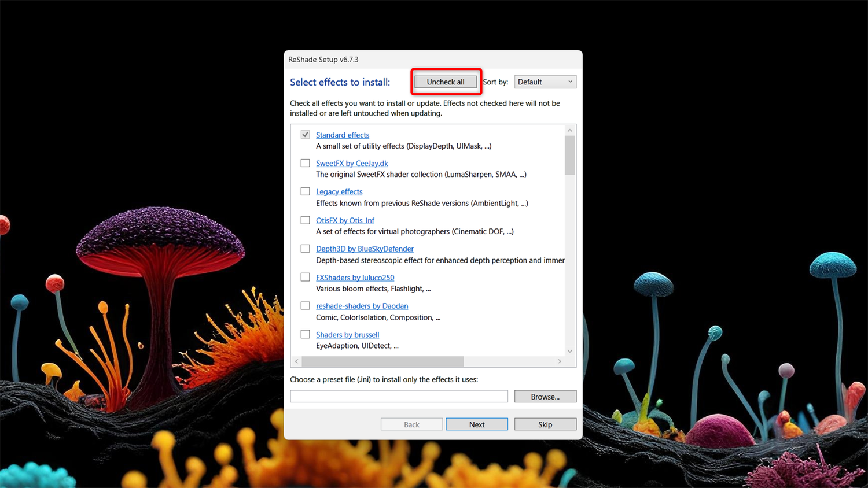Open the Sort by Default dropdown

(x=545, y=82)
